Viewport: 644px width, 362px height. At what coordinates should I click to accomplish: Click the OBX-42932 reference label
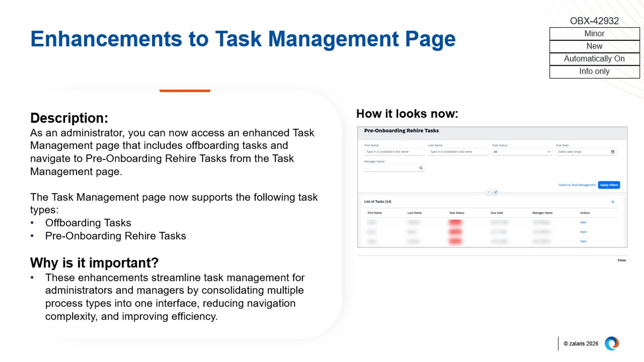[x=594, y=21]
